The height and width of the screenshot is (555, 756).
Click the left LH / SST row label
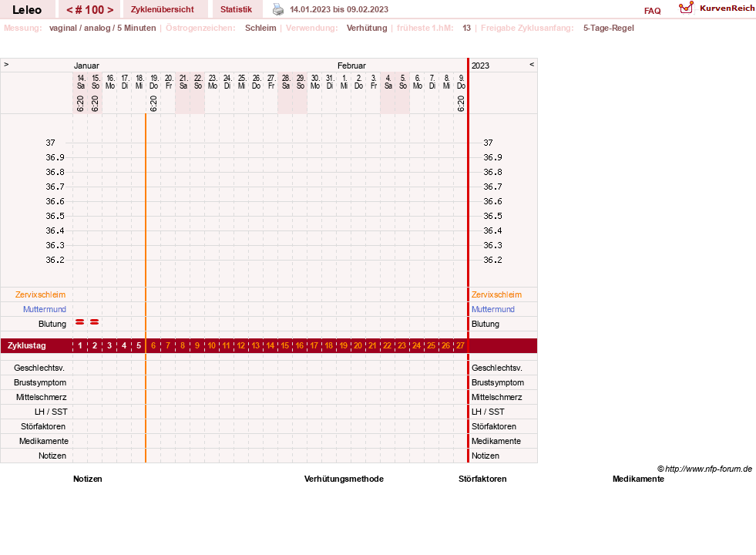coord(51,412)
